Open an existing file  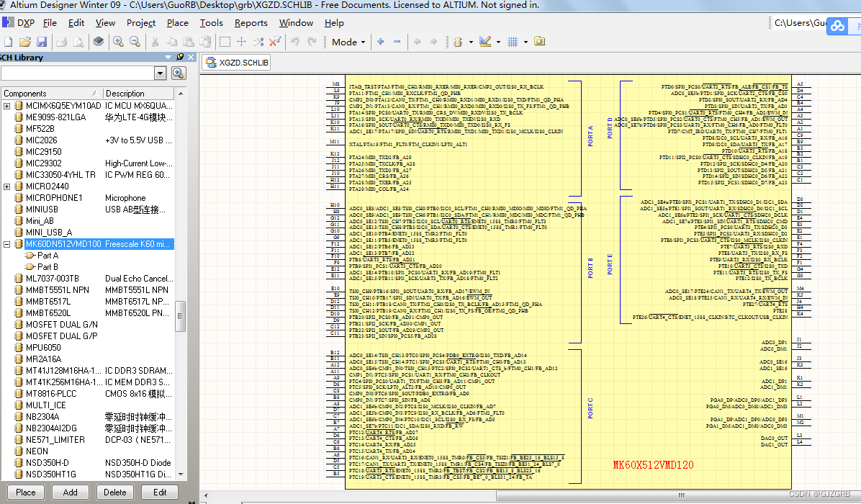(24, 42)
